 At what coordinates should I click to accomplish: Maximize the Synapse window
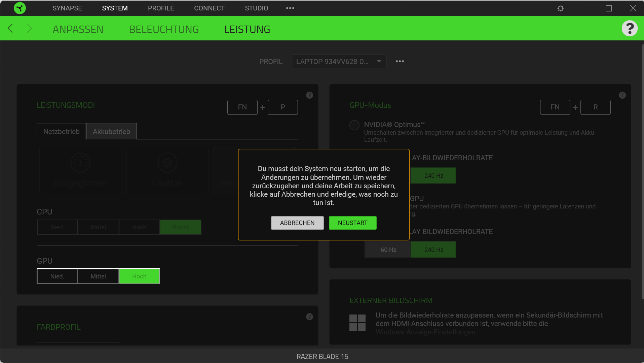coord(609,8)
